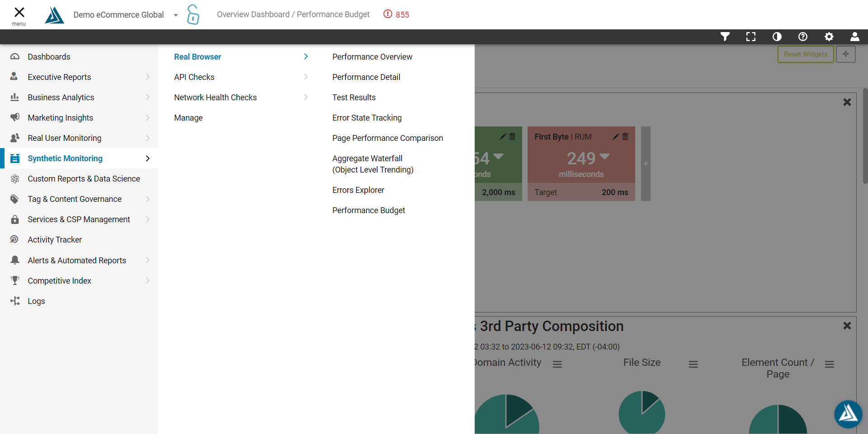Edit the First Byte RUM widget pencil
This screenshot has width=868, height=434.
click(616, 136)
